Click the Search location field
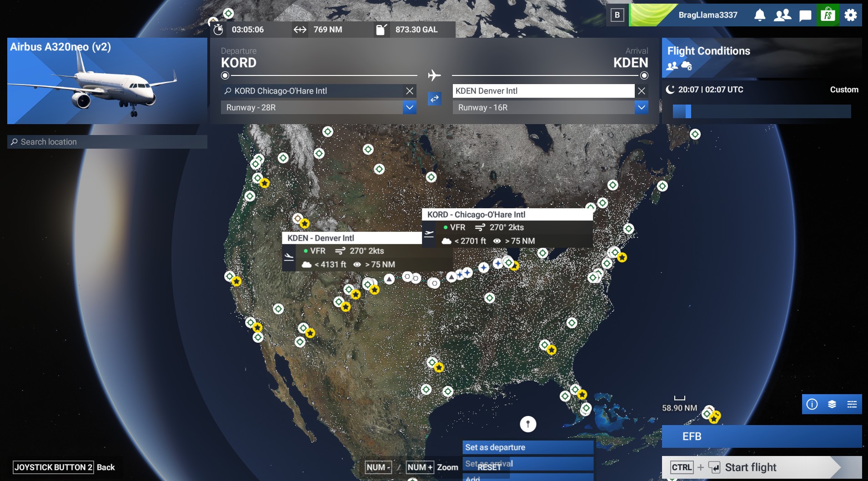 pyautogui.click(x=107, y=142)
